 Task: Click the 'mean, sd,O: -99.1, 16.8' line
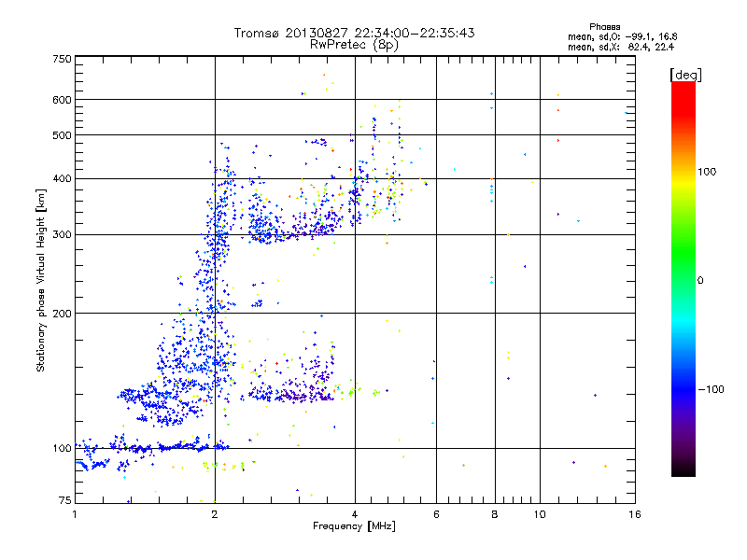[622, 36]
